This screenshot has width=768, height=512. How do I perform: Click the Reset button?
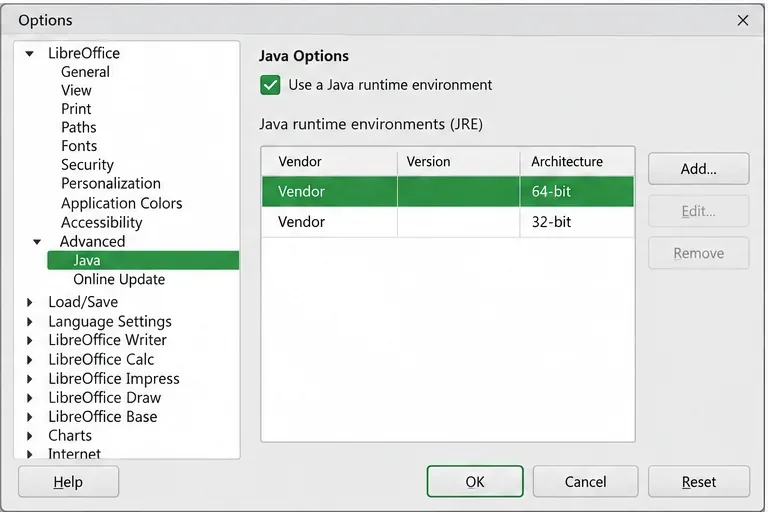[x=699, y=482]
